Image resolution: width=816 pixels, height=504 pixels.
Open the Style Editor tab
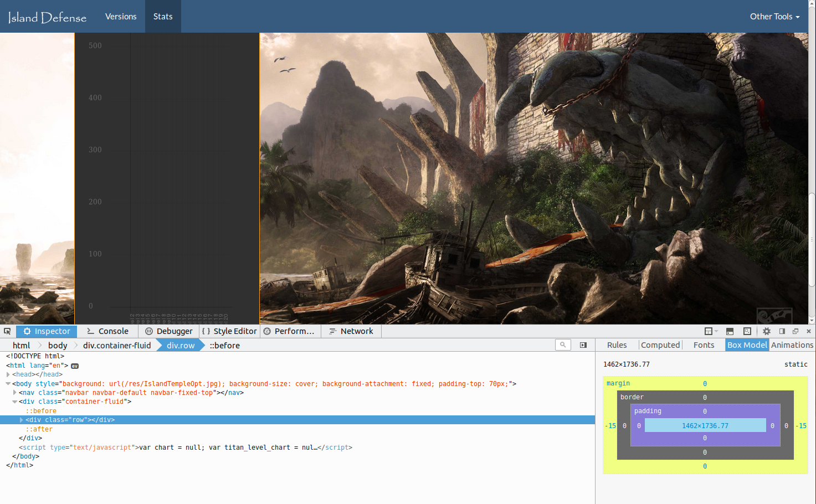click(229, 331)
